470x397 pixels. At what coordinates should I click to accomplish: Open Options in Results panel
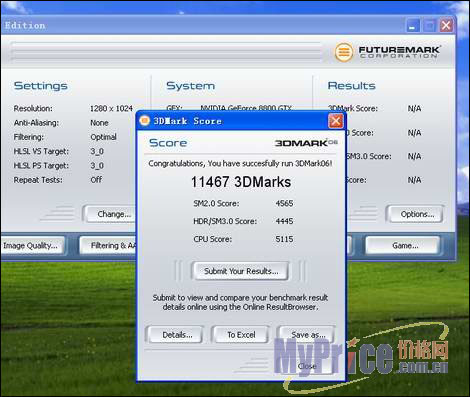point(415,214)
